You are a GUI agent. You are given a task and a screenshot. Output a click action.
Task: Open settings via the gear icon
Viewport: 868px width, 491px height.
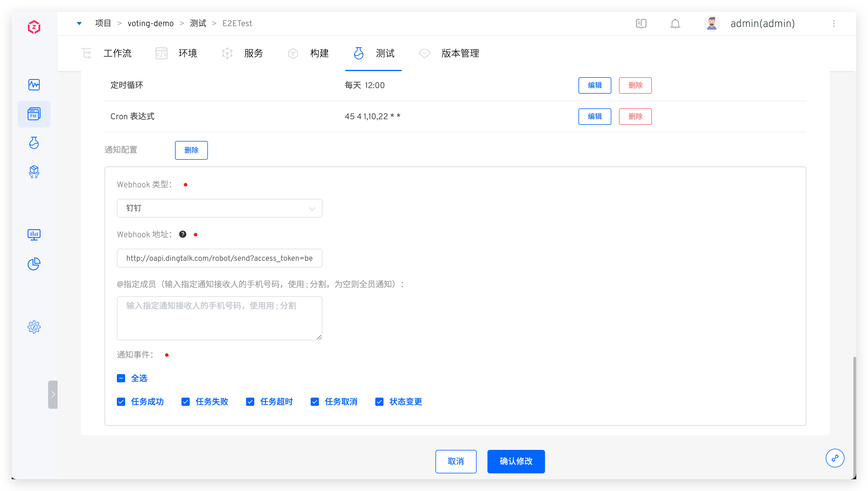click(34, 327)
